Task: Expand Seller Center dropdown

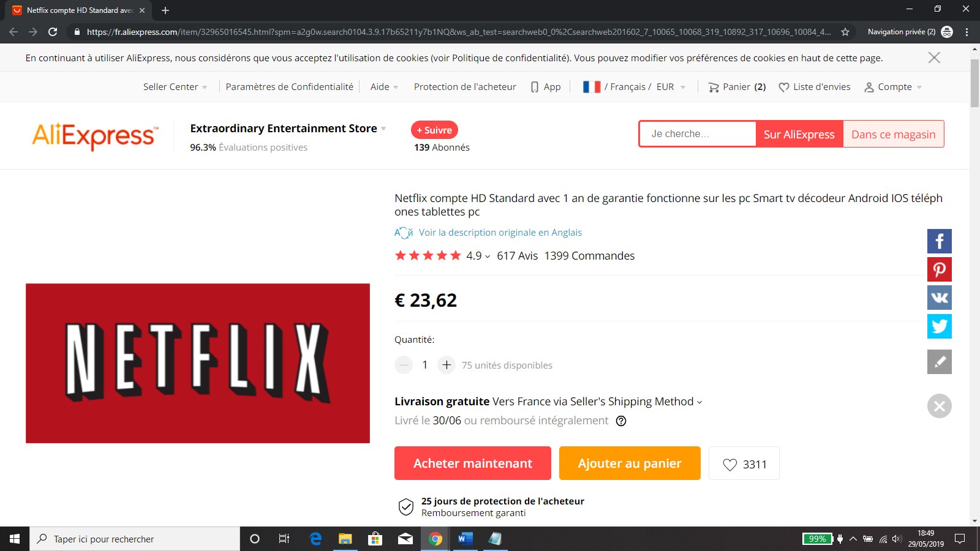Action: 175,87
